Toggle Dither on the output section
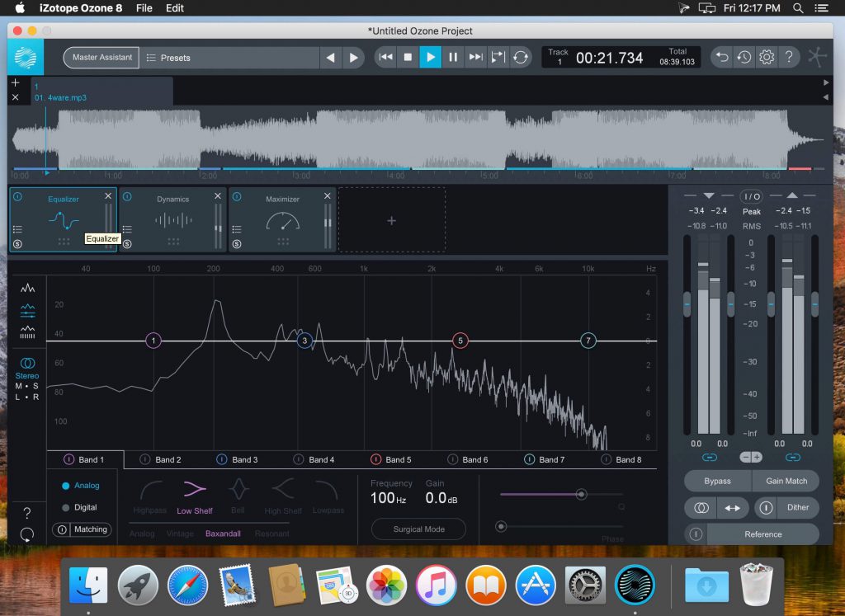The width and height of the screenshot is (845, 616). (x=797, y=508)
